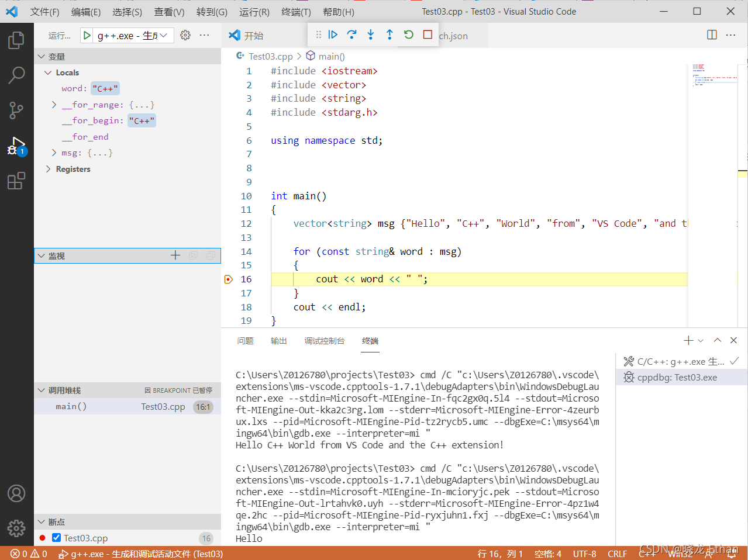The image size is (748, 560).
Task: Open the 编辑(E) menu
Action: 86,12
